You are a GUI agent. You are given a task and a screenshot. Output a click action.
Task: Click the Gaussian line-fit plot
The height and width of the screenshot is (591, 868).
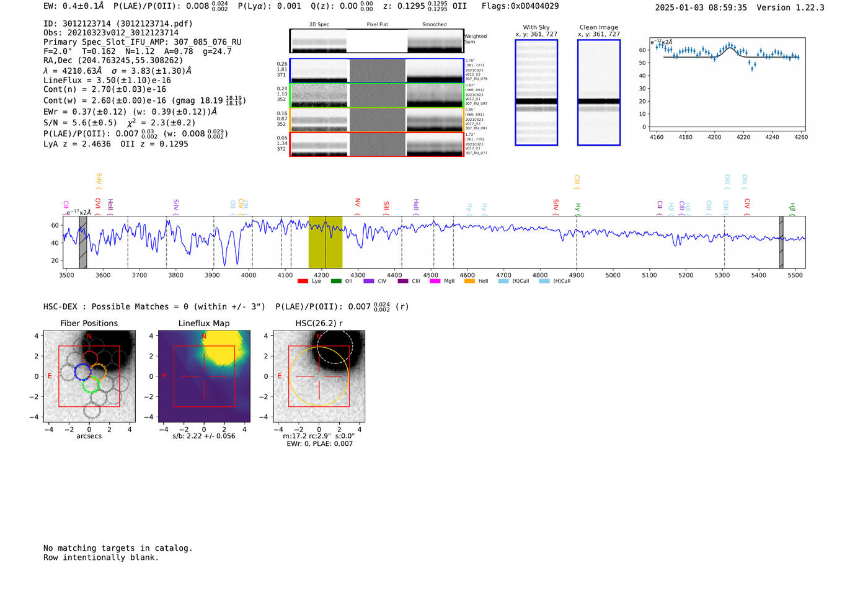pyautogui.click(x=727, y=84)
